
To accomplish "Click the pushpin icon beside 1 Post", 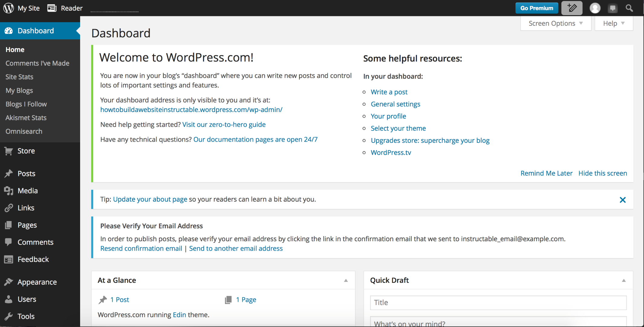I will (103, 300).
